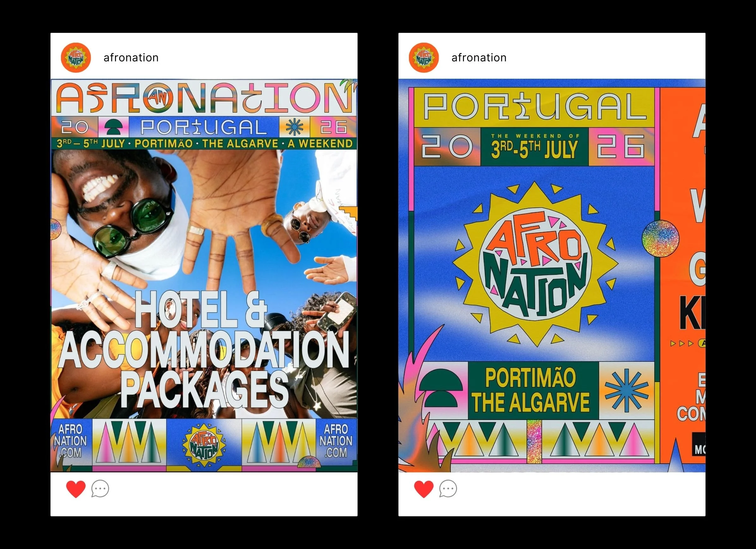Click the sun-shaped Afro Nation logo
This screenshot has height=549, width=756.
536,264
